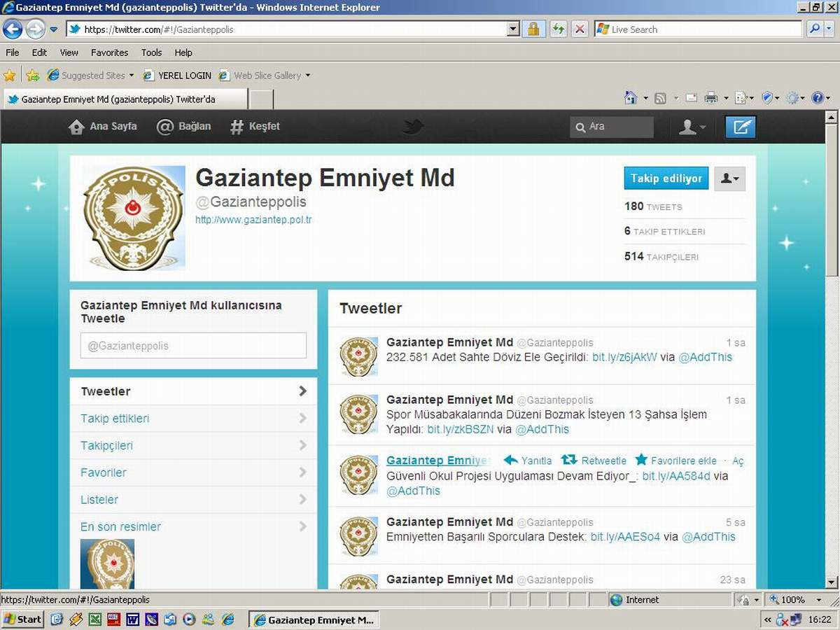Image resolution: width=840 pixels, height=630 pixels.
Task: Open the View menu
Action: click(x=69, y=52)
